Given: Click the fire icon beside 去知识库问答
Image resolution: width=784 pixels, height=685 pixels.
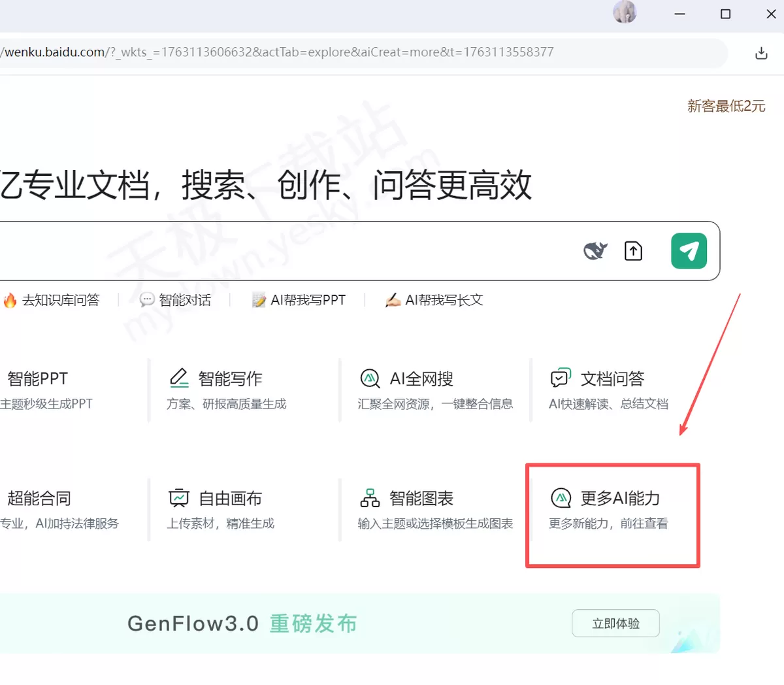Looking at the screenshot, I should point(10,300).
